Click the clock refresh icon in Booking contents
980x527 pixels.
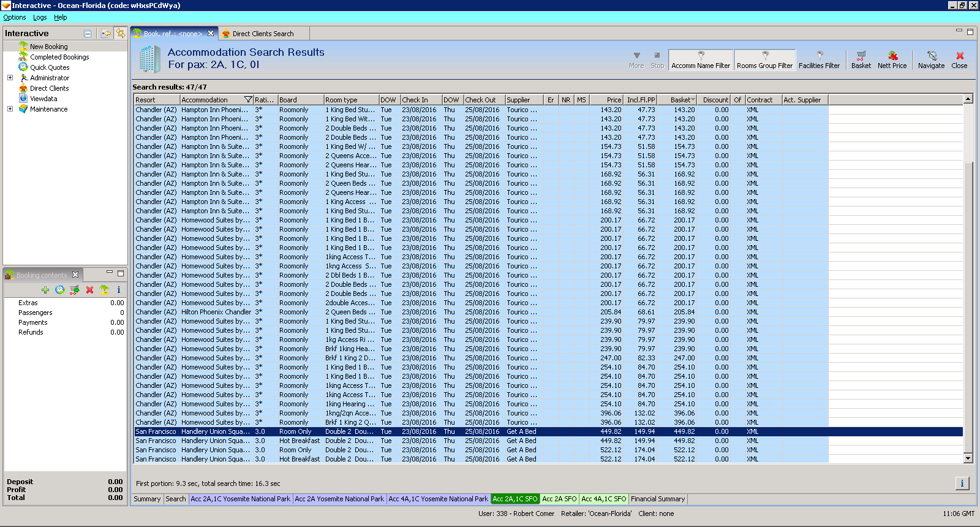(x=60, y=290)
